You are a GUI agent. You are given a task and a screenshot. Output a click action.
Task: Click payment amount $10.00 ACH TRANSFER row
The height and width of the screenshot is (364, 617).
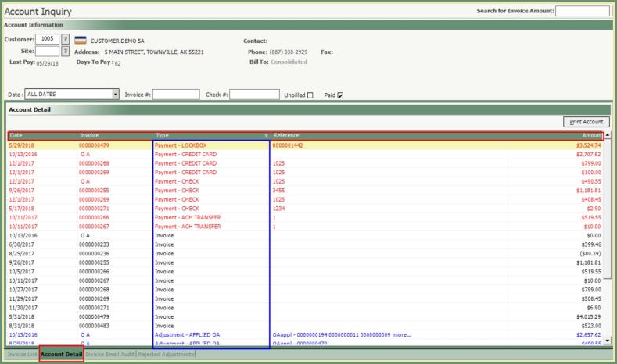(x=592, y=227)
